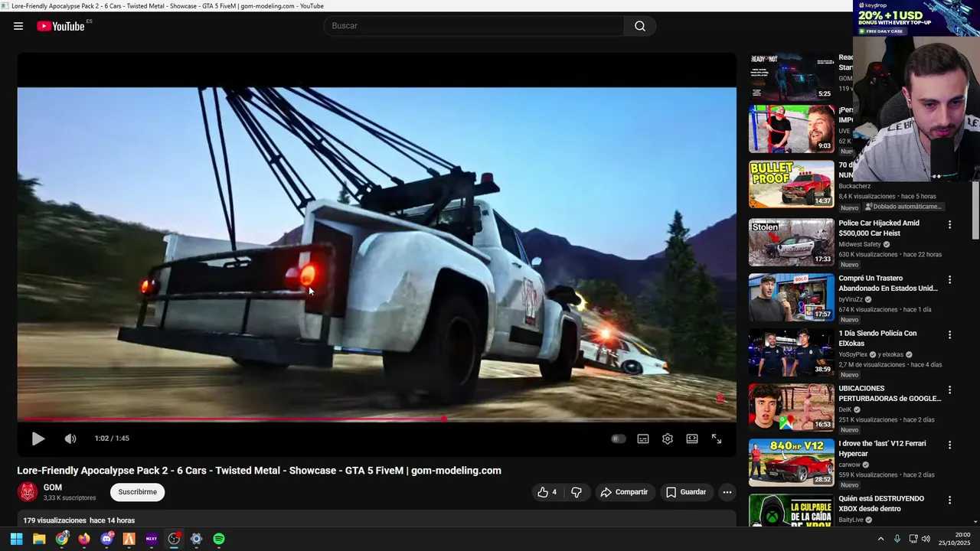The width and height of the screenshot is (980, 551).
Task: Open the GOM channel avatar
Action: pos(28,492)
